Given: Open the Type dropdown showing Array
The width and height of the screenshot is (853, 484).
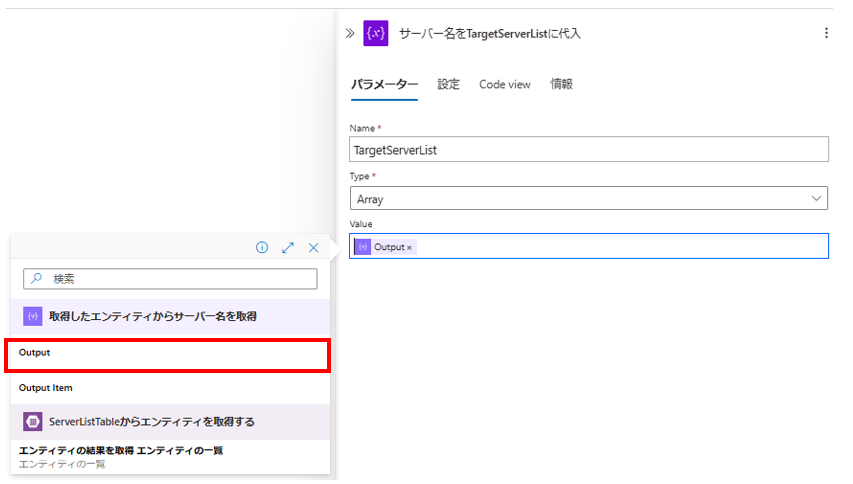Looking at the screenshot, I should click(x=589, y=198).
